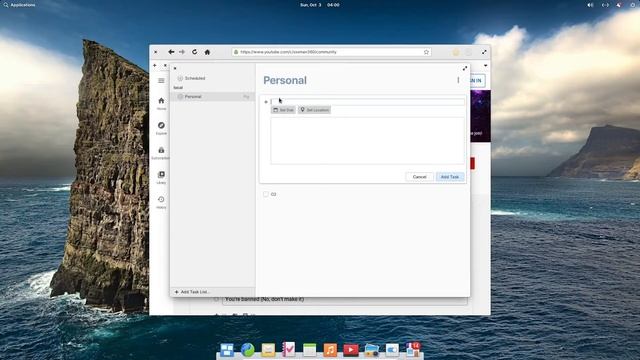This screenshot has height=360, width=640.
Task: Open the Personal list options menu
Action: [x=458, y=80]
